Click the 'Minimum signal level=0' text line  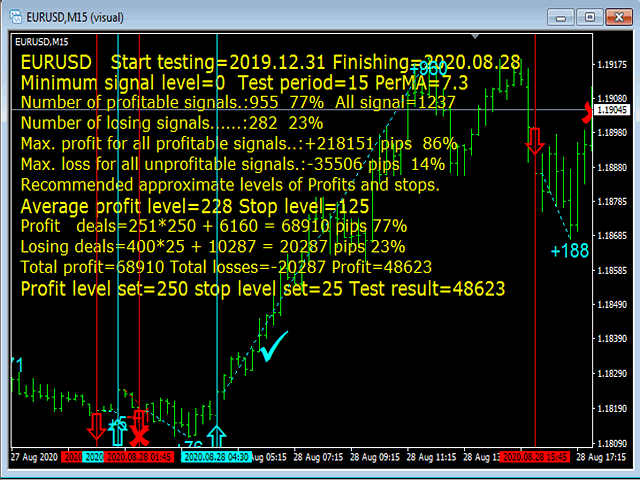click(x=244, y=83)
